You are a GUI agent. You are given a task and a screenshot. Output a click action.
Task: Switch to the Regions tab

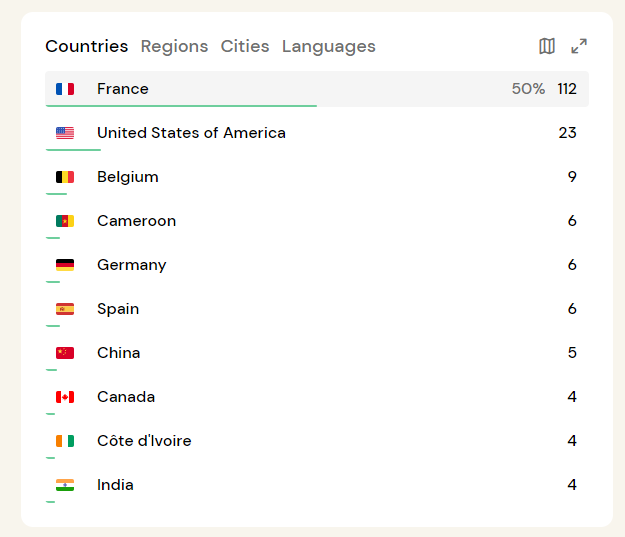point(174,46)
